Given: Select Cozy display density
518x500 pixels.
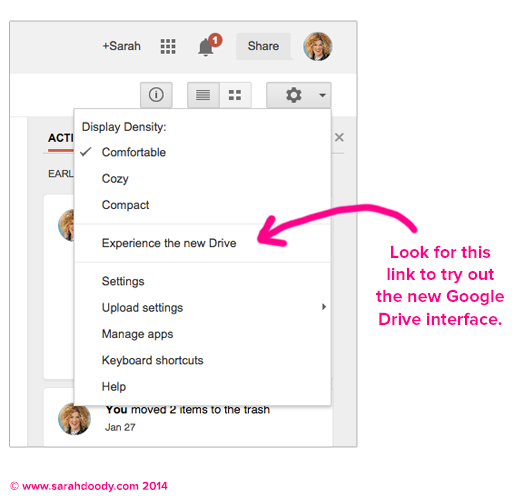Looking at the screenshot, I should click(x=203, y=179).
